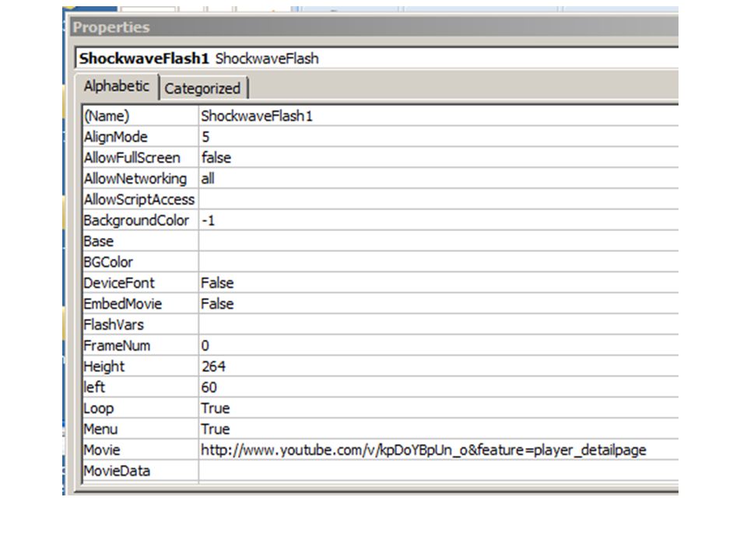Screen dimensions: 747x560
Task: Select the AllowScriptAccess property label
Action: click(141, 200)
